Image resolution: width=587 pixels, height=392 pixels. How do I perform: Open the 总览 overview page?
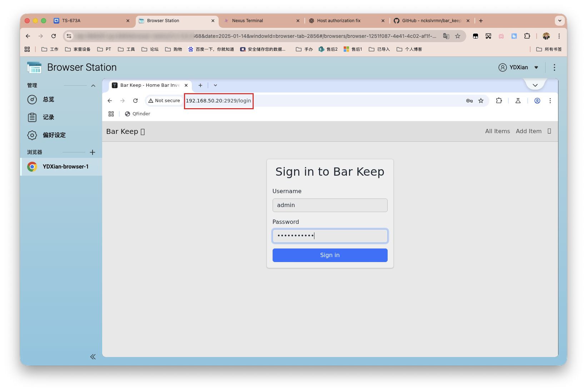[x=48, y=100]
